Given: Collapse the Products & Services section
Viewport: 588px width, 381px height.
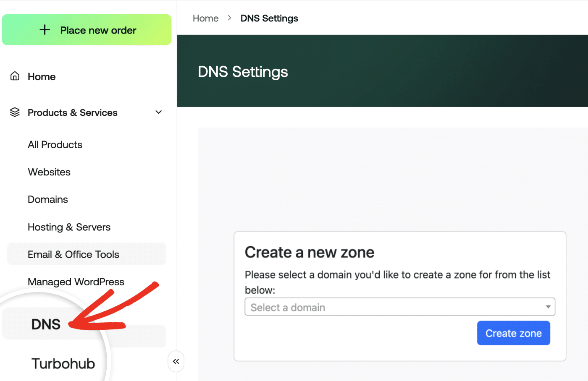Looking at the screenshot, I should [158, 112].
